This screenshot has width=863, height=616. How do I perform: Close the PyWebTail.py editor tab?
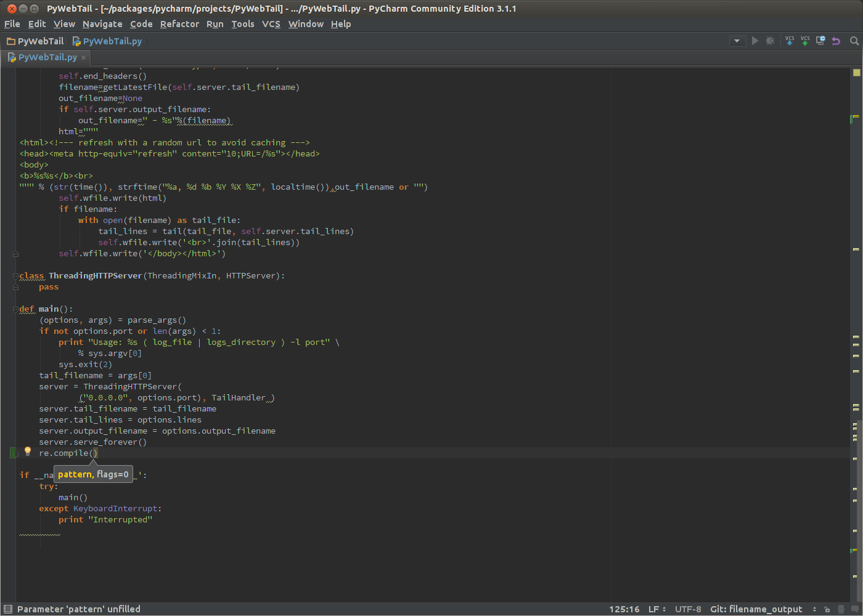(x=83, y=57)
